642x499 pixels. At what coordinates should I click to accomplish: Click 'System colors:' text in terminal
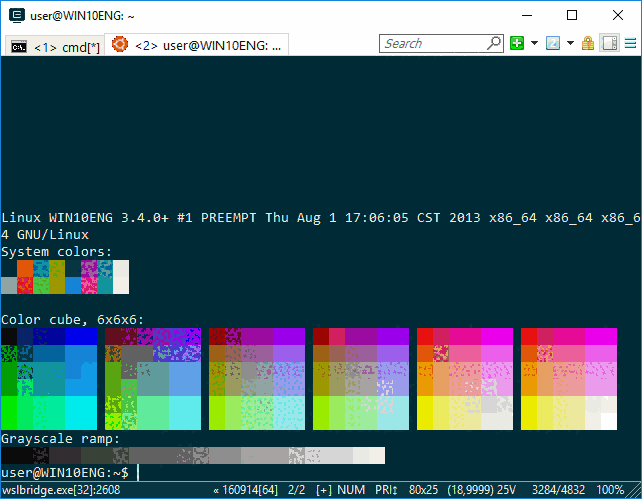57,252
